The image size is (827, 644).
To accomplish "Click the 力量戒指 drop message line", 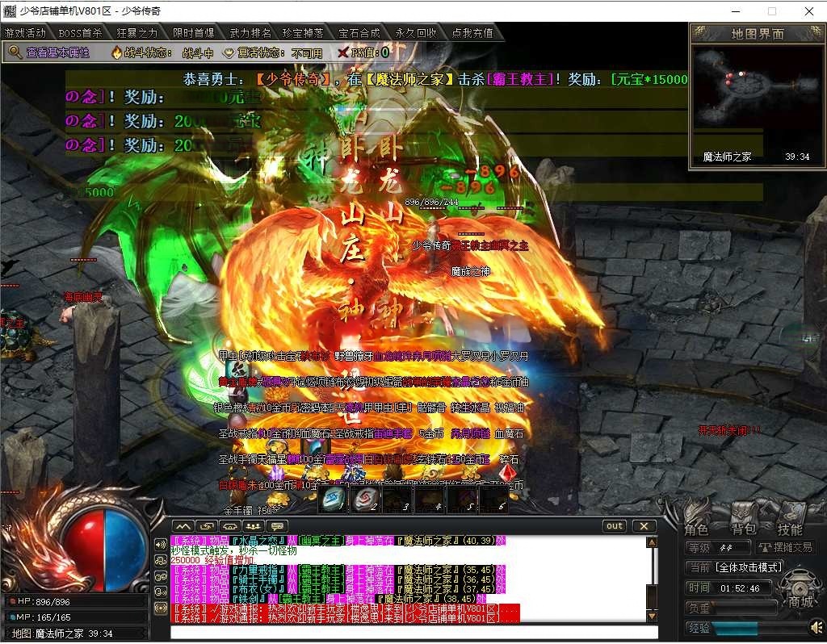I will click(338, 571).
